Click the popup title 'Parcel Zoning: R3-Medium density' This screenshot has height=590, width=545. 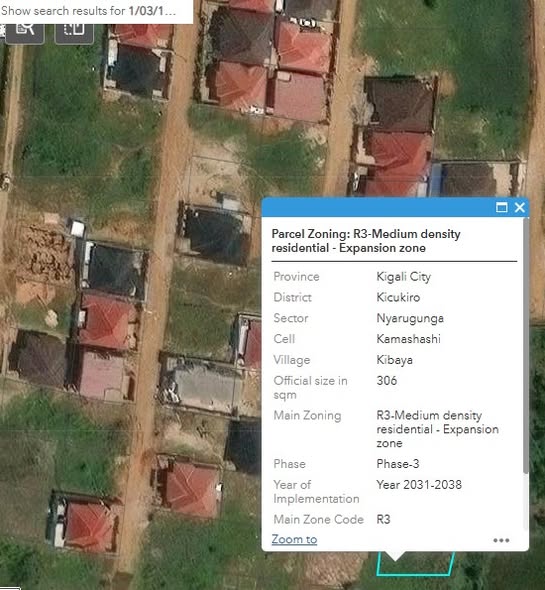pos(366,234)
